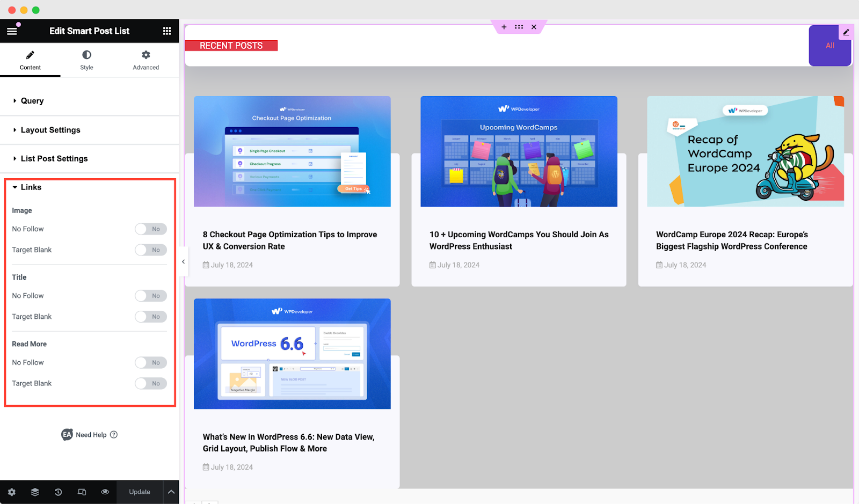Switch Responsive Mode icon
Viewport: 859px width, 504px height.
pos(82,492)
